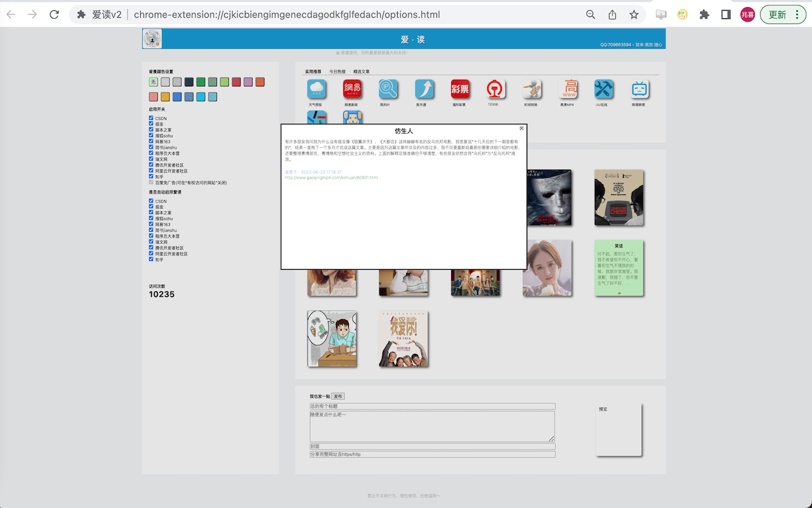
Task: Go back with the browser back arrow
Action: click(11, 15)
